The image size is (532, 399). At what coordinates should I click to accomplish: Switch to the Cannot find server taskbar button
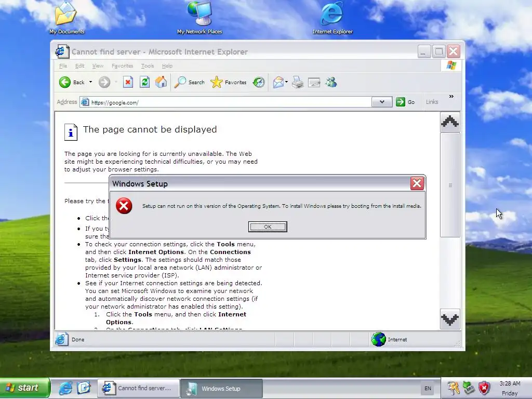pos(138,388)
